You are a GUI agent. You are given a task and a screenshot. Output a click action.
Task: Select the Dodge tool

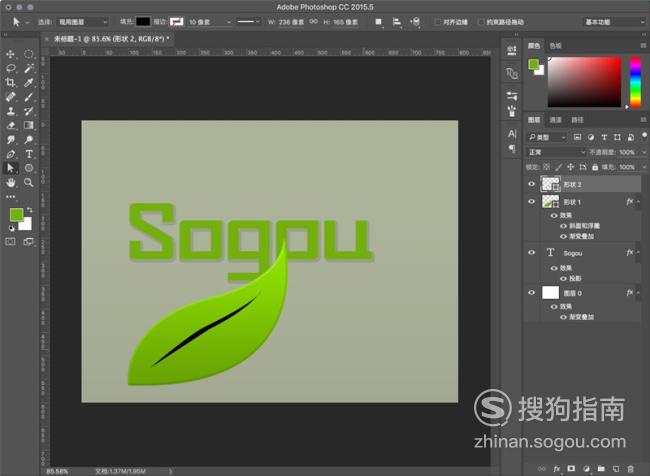[x=29, y=140]
